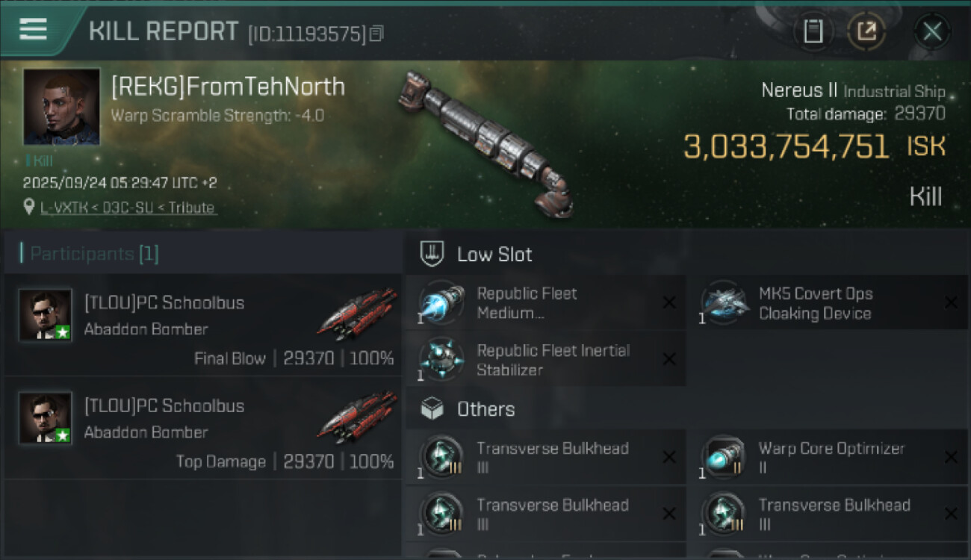The image size is (971, 560).
Task: Click Abaddon Bomber ship icon in Top Damage row
Action: pyautogui.click(x=356, y=418)
